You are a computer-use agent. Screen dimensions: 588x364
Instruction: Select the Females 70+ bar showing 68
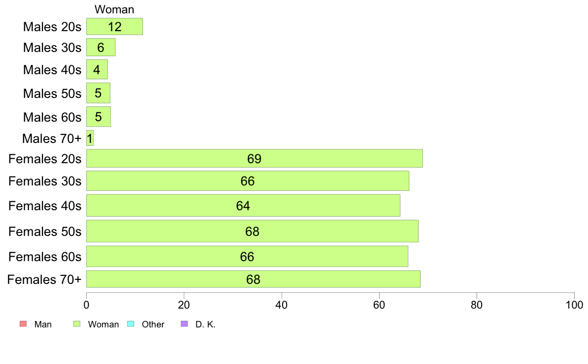253,279
